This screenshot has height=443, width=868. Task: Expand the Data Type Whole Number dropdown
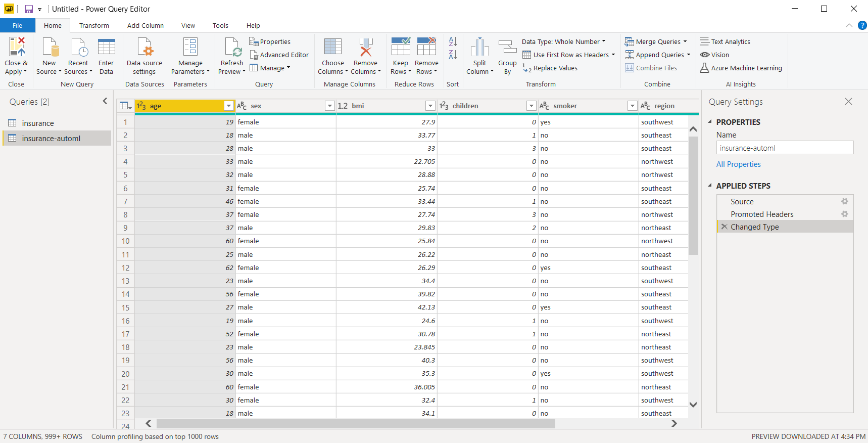604,41
